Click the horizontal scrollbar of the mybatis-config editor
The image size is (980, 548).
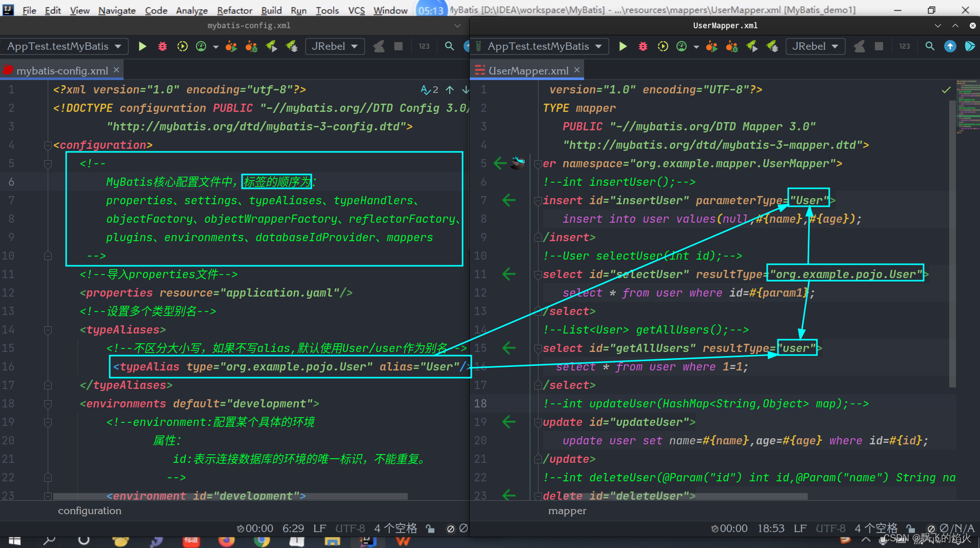[x=231, y=496]
